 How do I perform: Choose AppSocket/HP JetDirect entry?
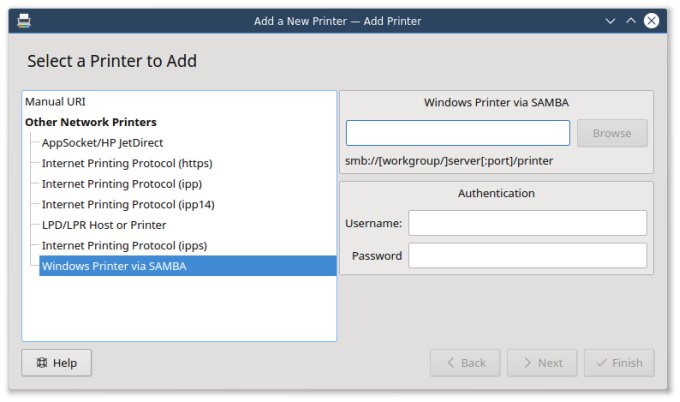102,143
